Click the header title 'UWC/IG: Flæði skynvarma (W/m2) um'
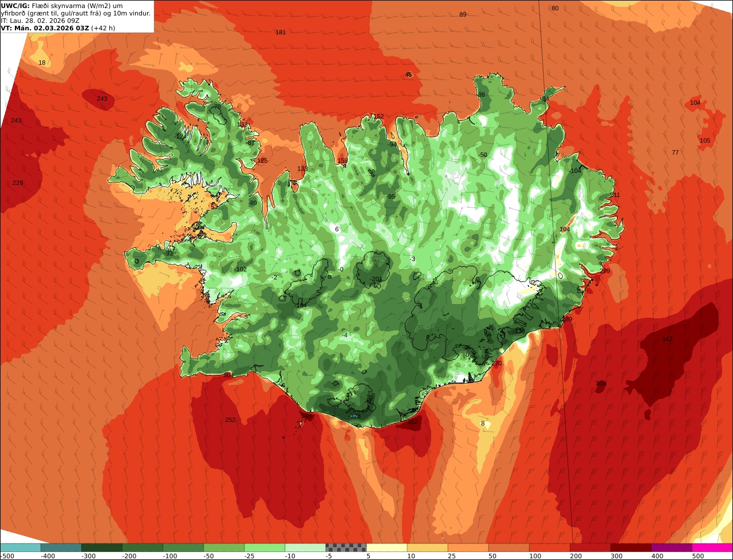The image size is (733, 560). pyautogui.click(x=62, y=6)
